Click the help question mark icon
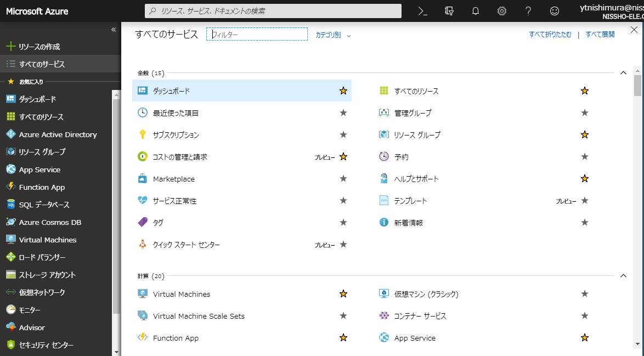This screenshot has height=356, width=644. (528, 11)
